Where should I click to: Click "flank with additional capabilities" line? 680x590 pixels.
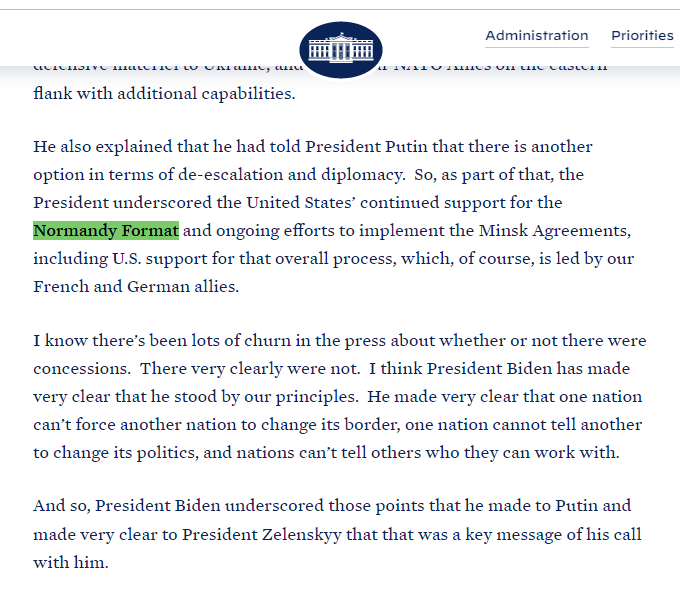click(x=164, y=93)
